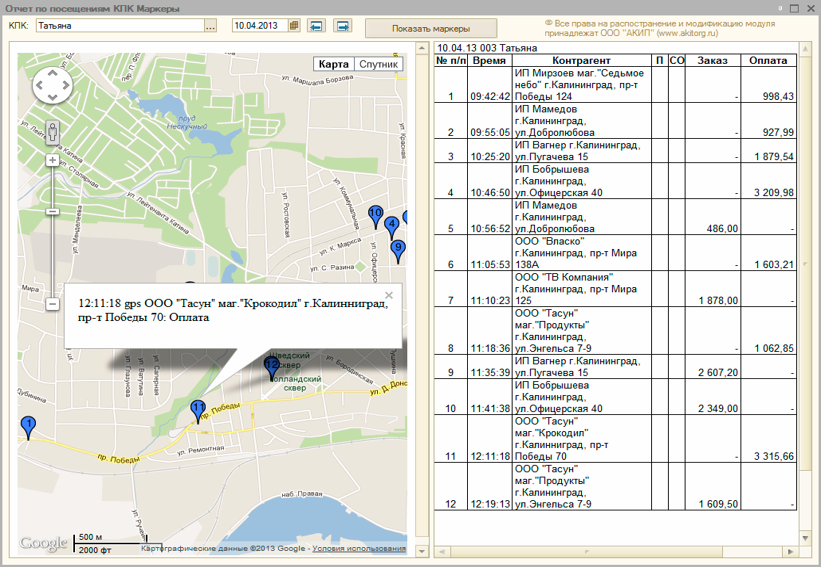This screenshot has width=821, height=567.
Task: Edit the date field 10.04.2013
Action: 260,25
